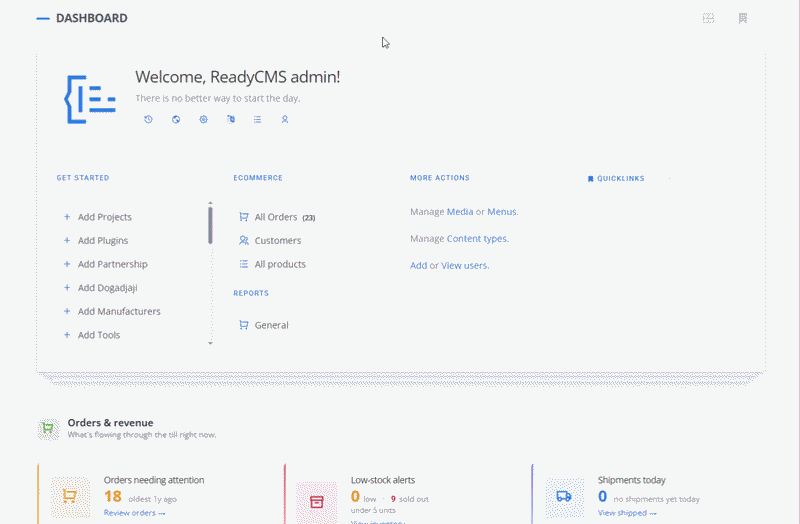
Task: Open the Add Tools link
Action: click(99, 335)
